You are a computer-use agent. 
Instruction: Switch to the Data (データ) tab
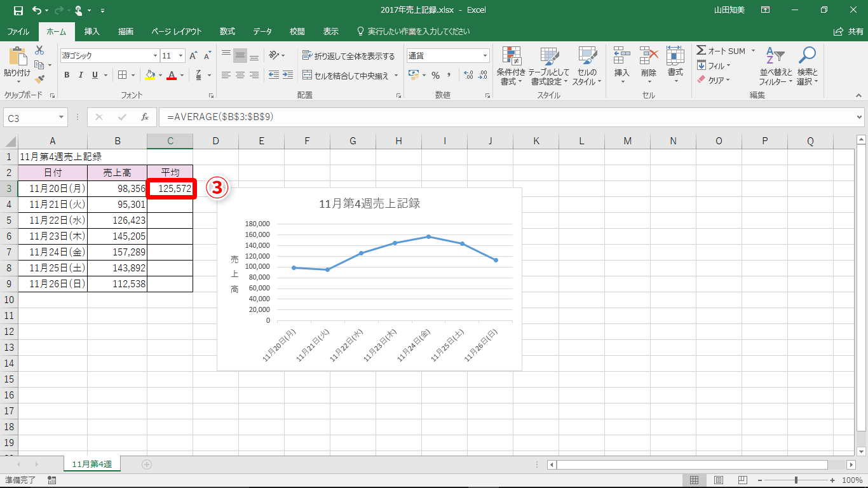click(262, 31)
